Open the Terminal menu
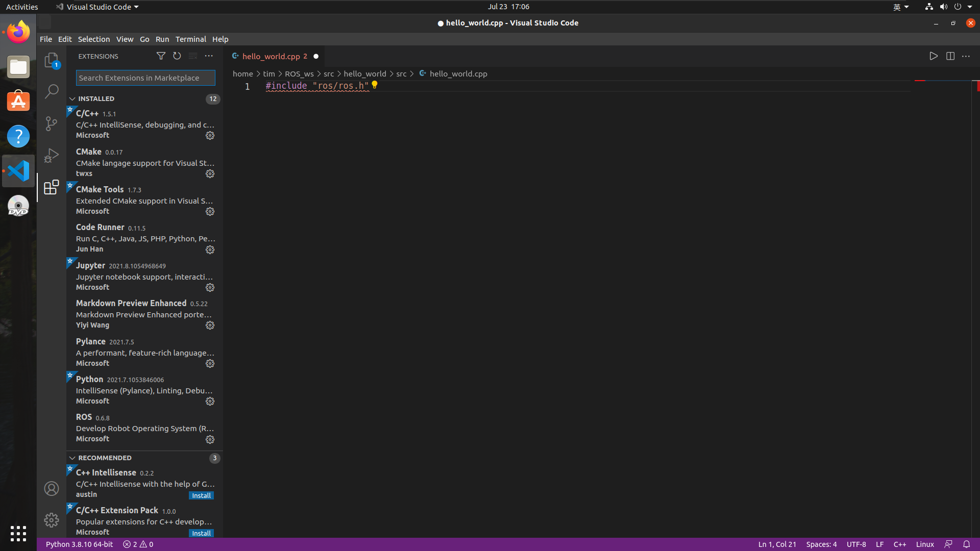Screen dimensions: 980x551 point(190,39)
